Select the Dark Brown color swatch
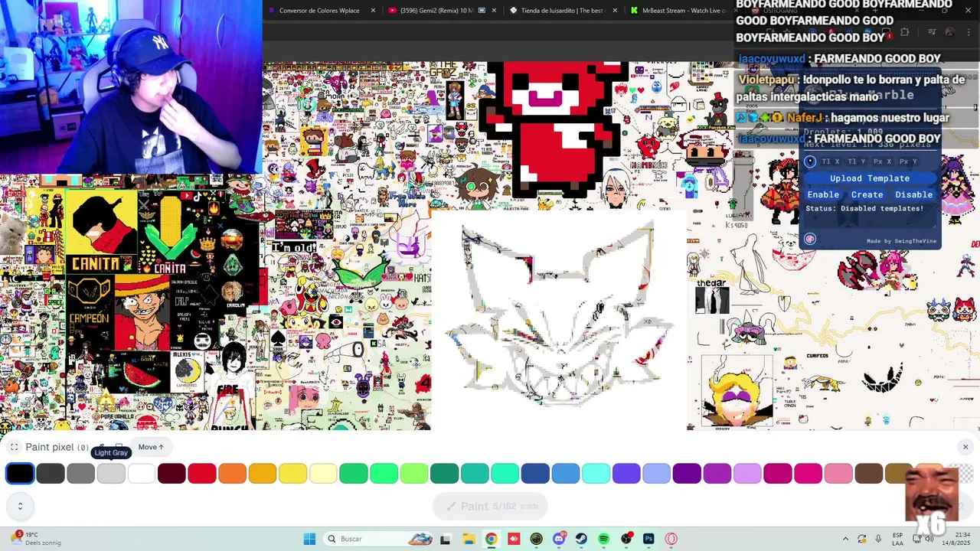The height and width of the screenshot is (551, 980). click(x=869, y=474)
